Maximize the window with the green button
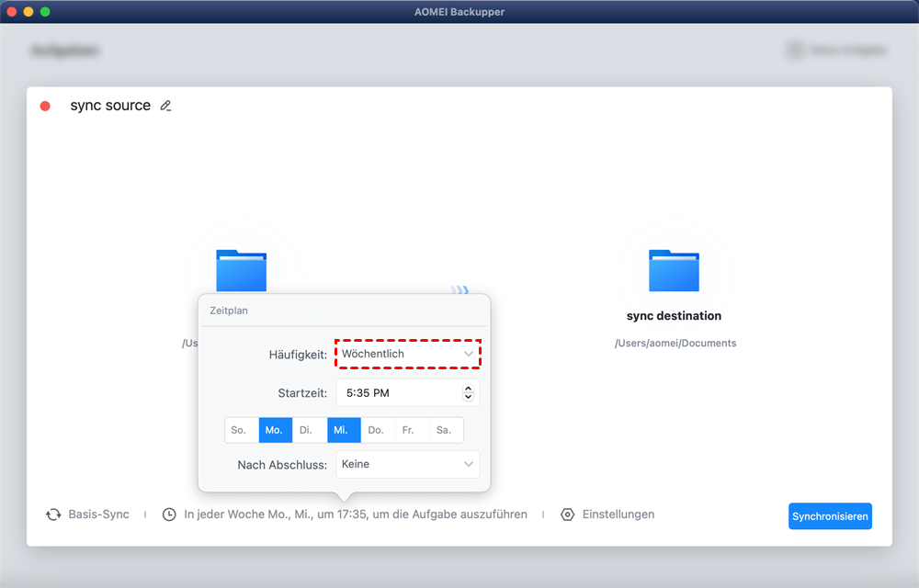 click(x=45, y=12)
